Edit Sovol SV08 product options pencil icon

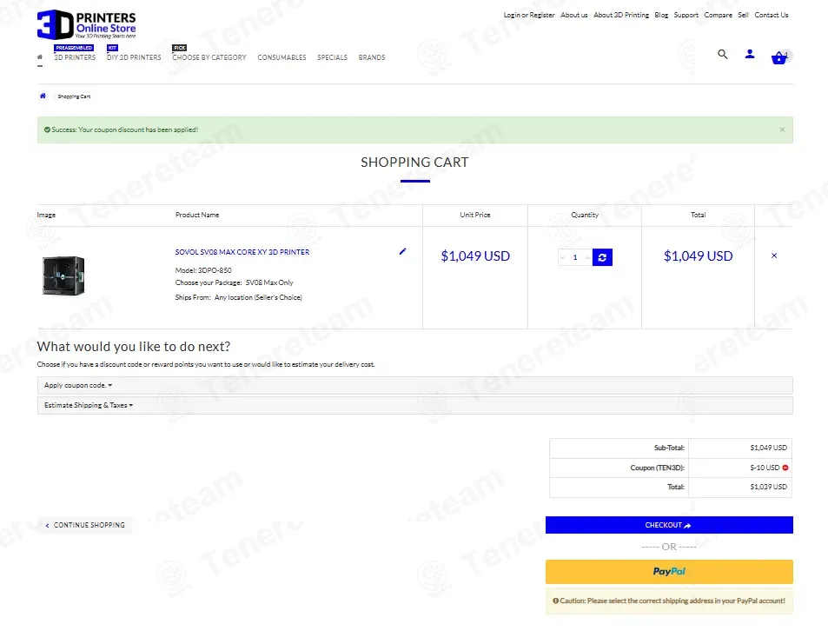point(402,251)
